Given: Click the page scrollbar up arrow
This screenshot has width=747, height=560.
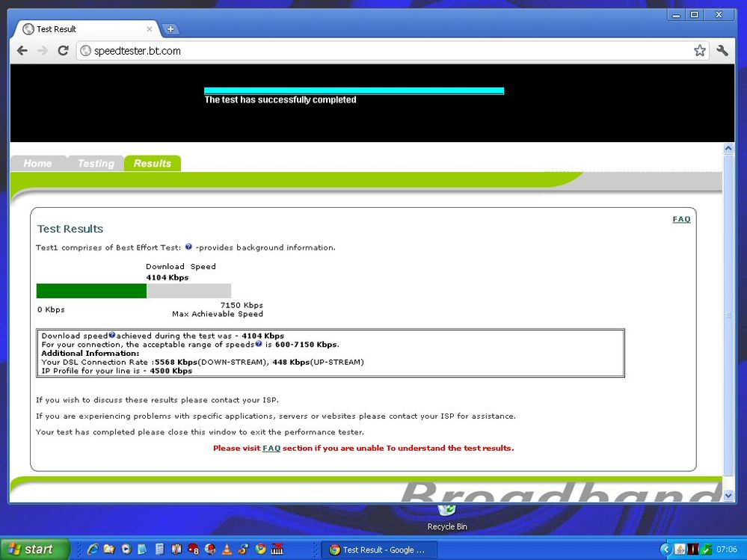Looking at the screenshot, I should click(x=728, y=149).
